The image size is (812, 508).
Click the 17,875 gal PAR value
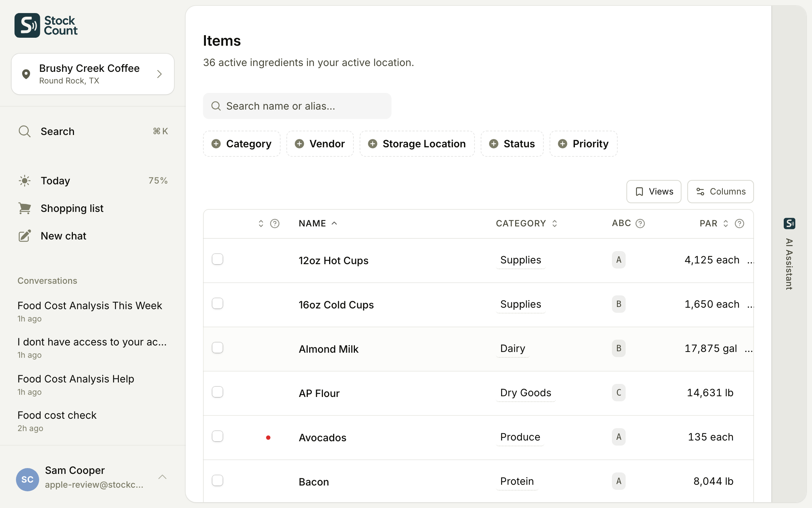click(x=710, y=348)
